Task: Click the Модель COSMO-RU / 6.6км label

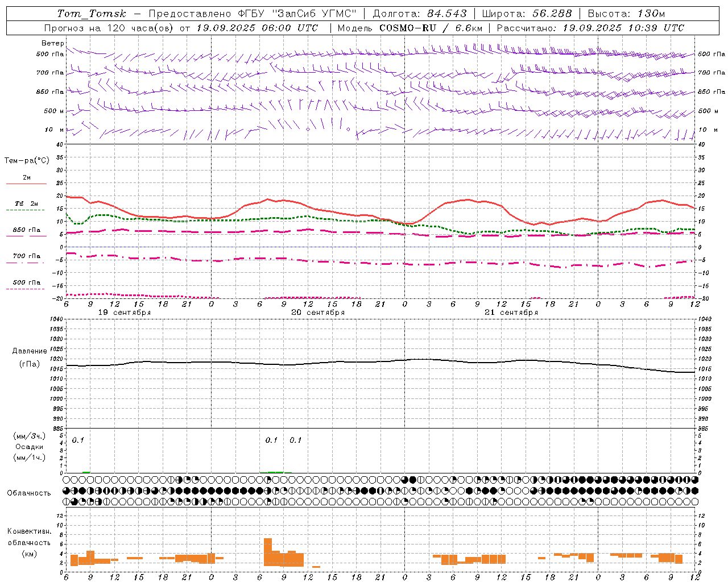Action: point(410,28)
